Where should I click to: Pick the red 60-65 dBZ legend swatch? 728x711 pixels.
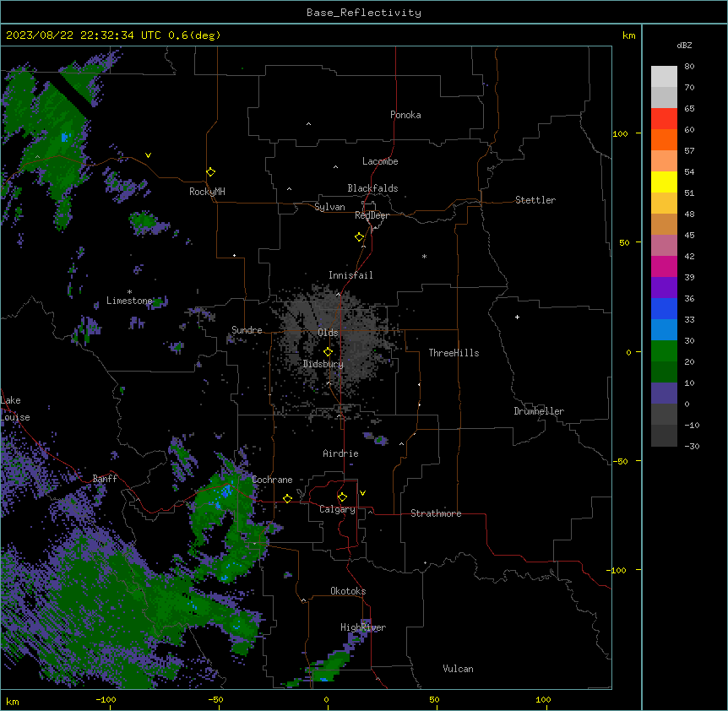click(x=664, y=119)
